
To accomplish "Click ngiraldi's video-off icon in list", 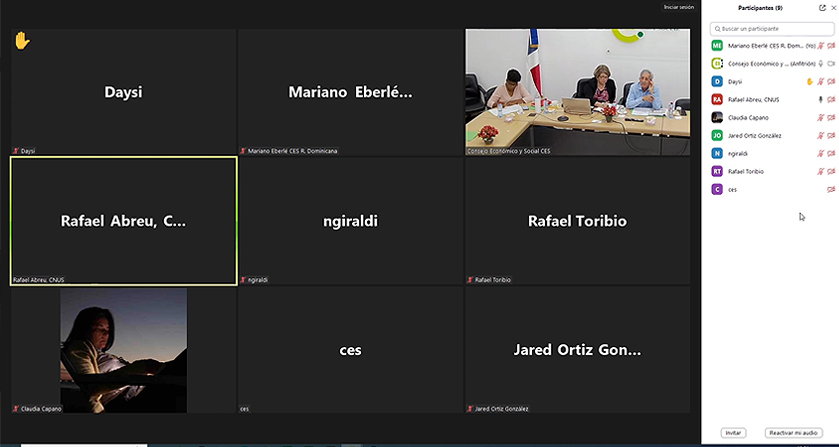I will (x=831, y=153).
